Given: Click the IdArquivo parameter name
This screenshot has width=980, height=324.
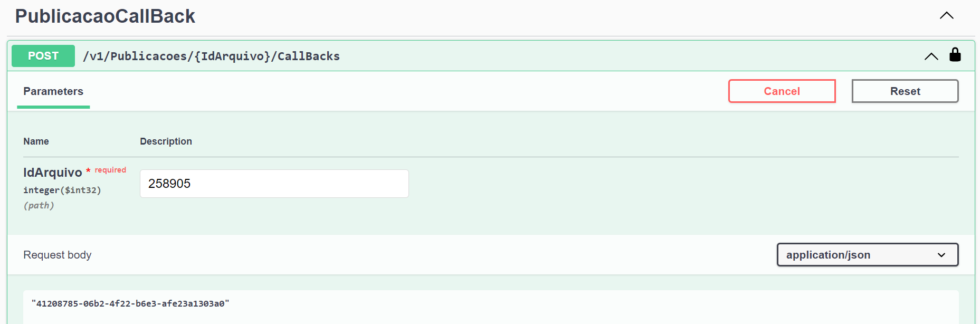Looking at the screenshot, I should (52, 173).
